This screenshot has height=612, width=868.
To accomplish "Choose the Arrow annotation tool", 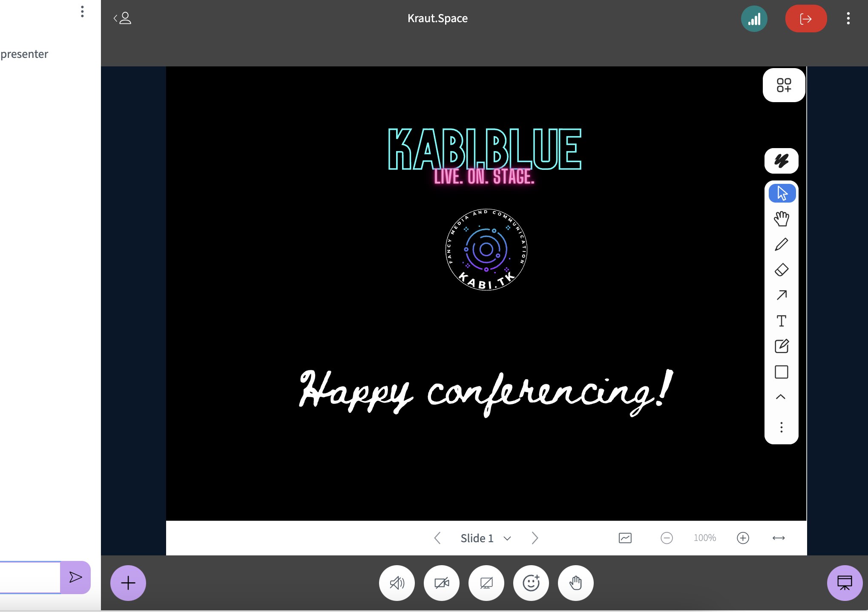I will pyautogui.click(x=782, y=295).
